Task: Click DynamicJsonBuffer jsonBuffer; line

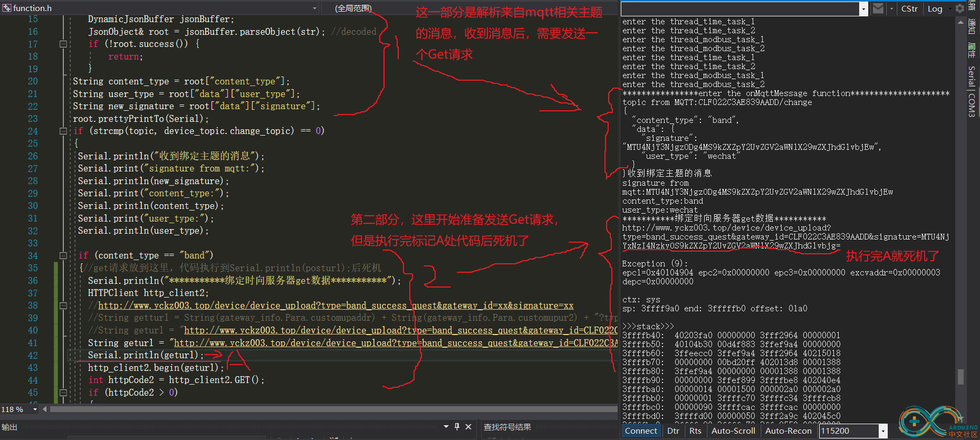Action: tap(161, 19)
